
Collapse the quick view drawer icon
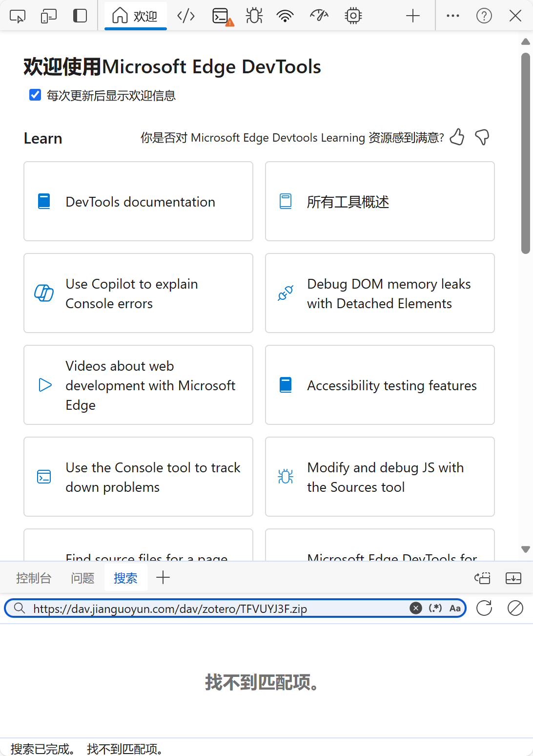coord(513,578)
